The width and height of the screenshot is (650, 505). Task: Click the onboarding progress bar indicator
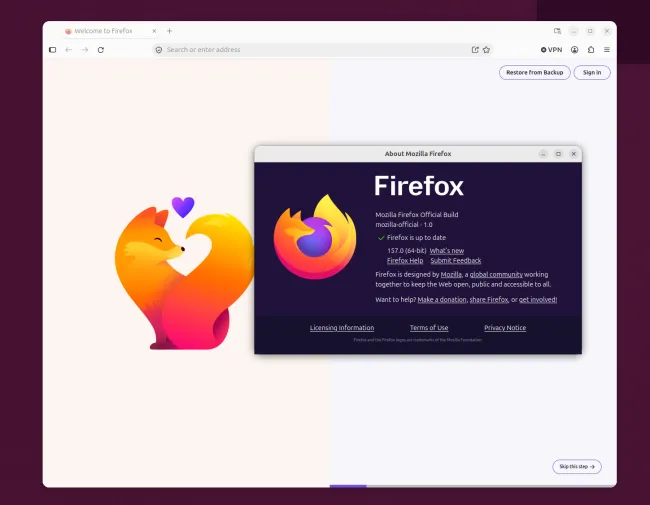(348, 486)
